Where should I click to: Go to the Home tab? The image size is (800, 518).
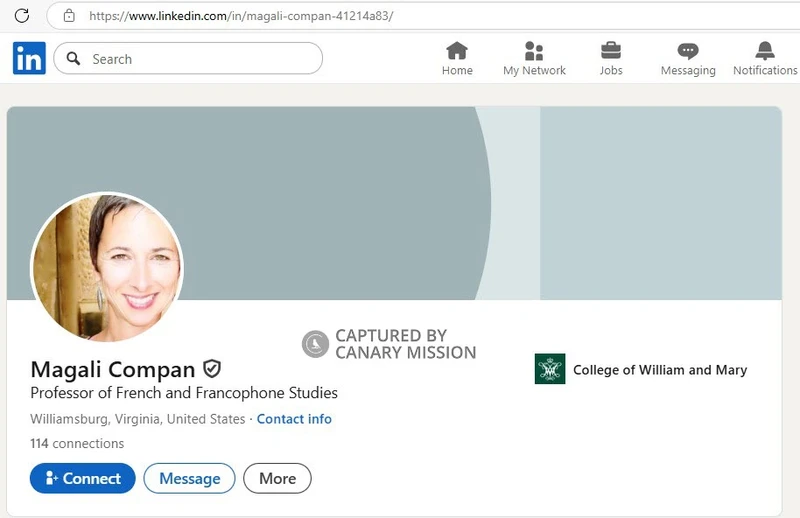tap(457, 59)
